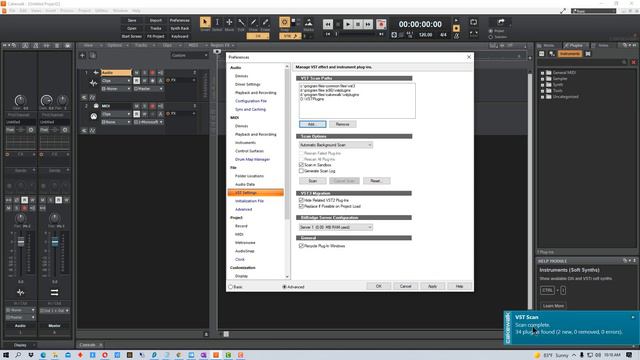Close the VST Scan notification

633,317
